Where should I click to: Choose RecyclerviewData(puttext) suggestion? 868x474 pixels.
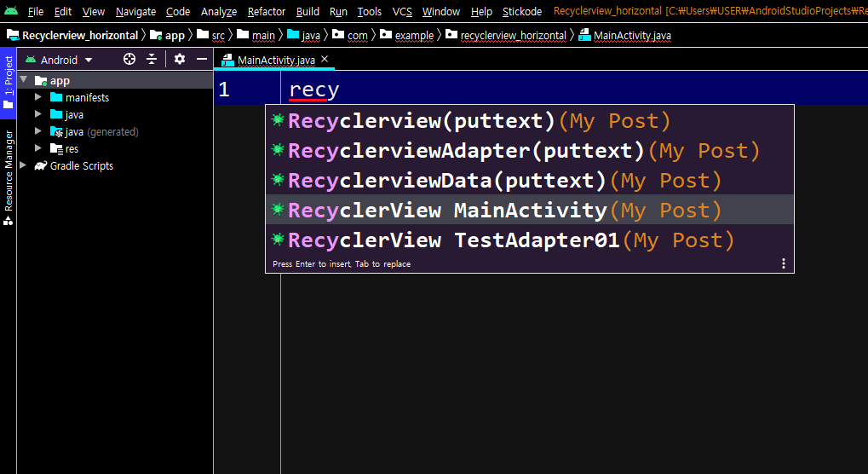(x=530, y=181)
